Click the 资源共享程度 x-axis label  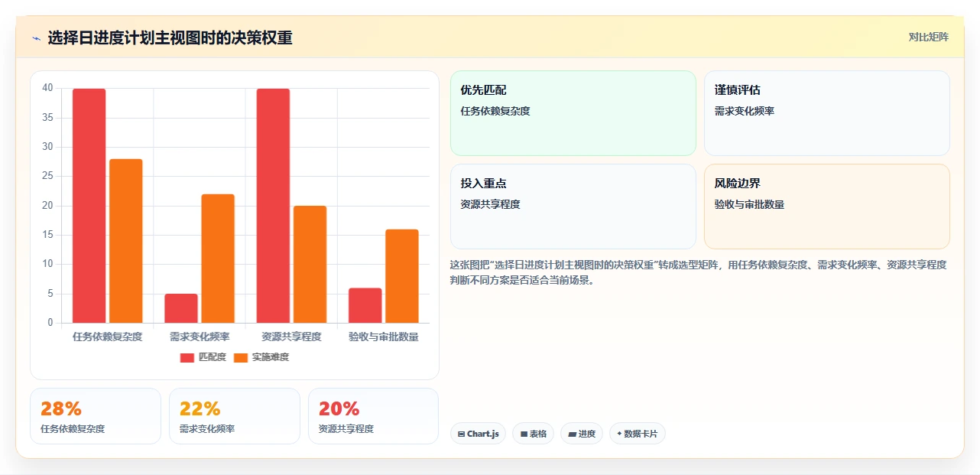(x=291, y=337)
